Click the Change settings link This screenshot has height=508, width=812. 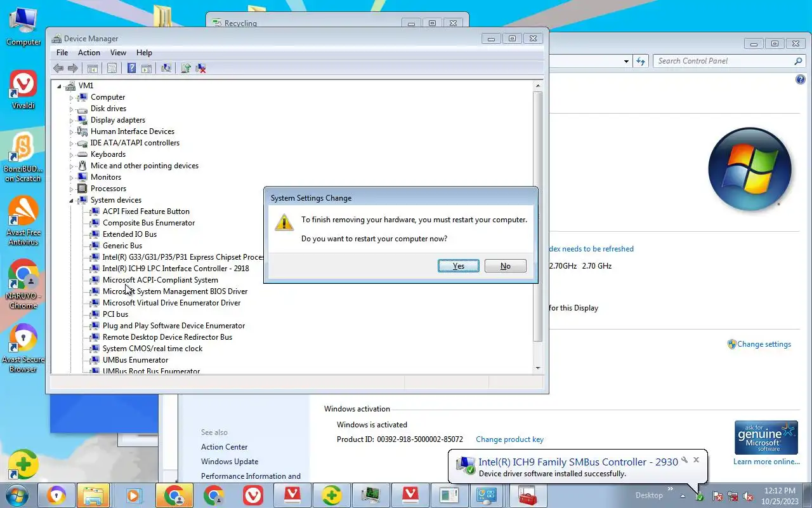(x=764, y=344)
